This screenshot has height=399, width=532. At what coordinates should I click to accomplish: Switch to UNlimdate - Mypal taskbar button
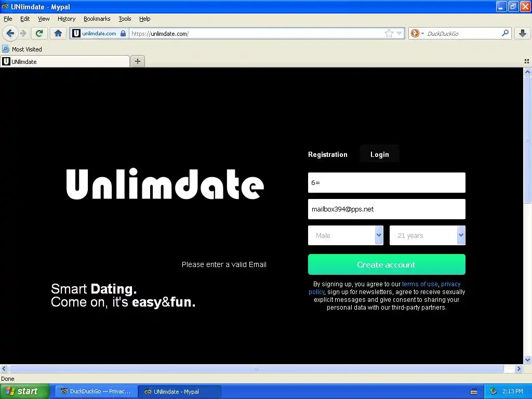(180, 391)
